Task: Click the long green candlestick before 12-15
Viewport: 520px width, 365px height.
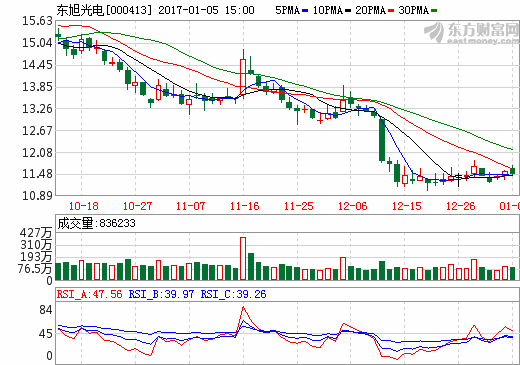Action: coord(382,140)
